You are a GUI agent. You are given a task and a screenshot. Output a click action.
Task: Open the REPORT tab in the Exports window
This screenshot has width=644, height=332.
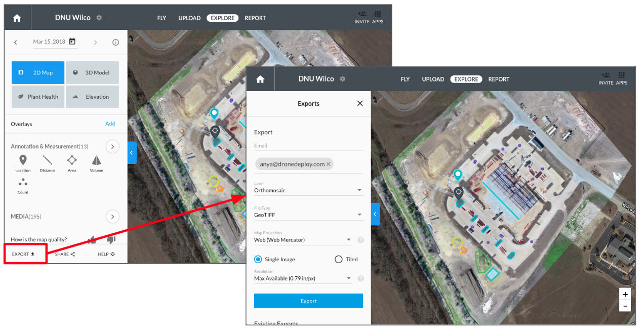point(499,79)
